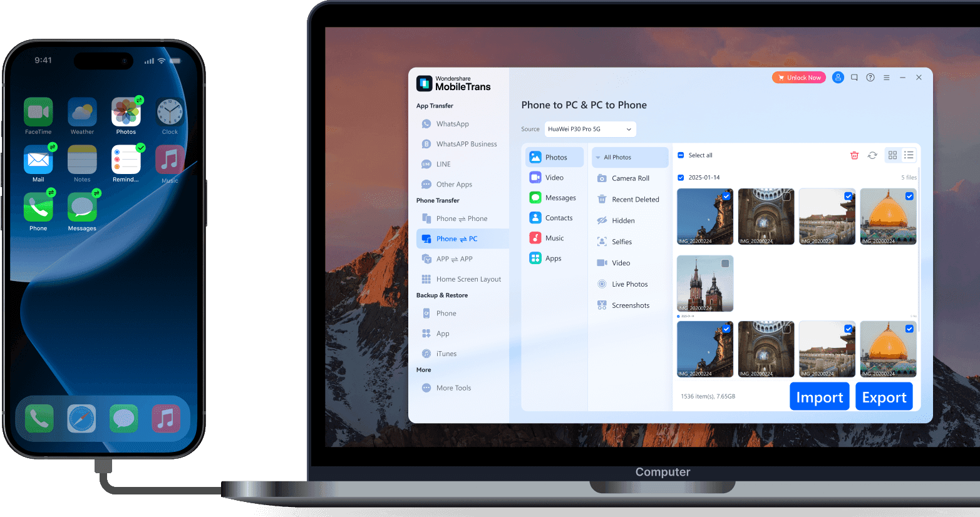980x517 pixels.
Task: Collapse the All Photos album list
Action: 598,158
